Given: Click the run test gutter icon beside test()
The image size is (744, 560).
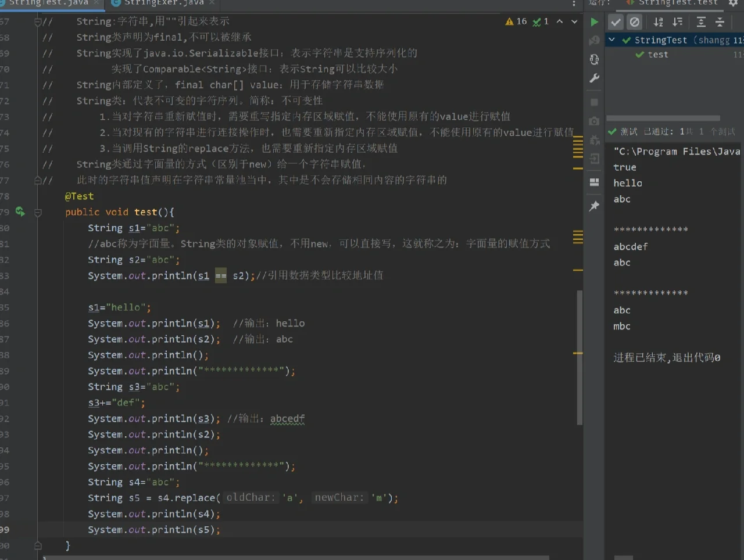Looking at the screenshot, I should tap(20, 212).
